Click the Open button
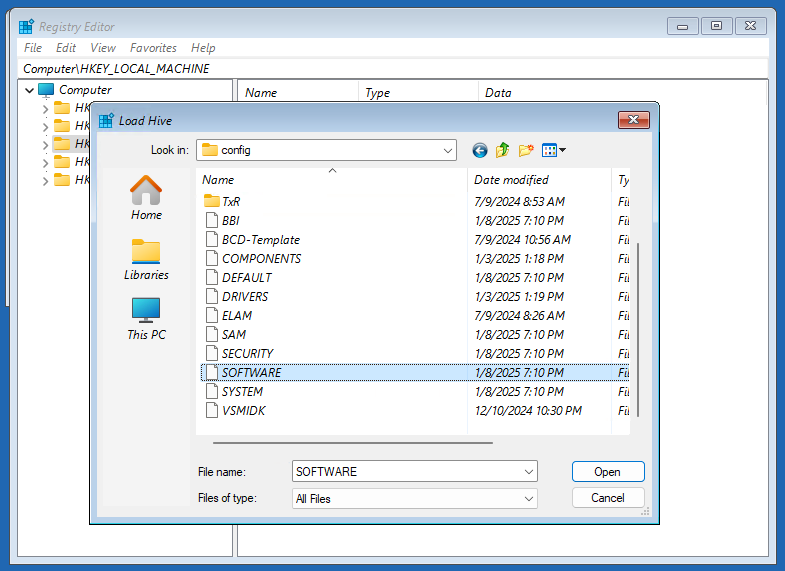Screen dimensions: 785x571 coord(607,471)
